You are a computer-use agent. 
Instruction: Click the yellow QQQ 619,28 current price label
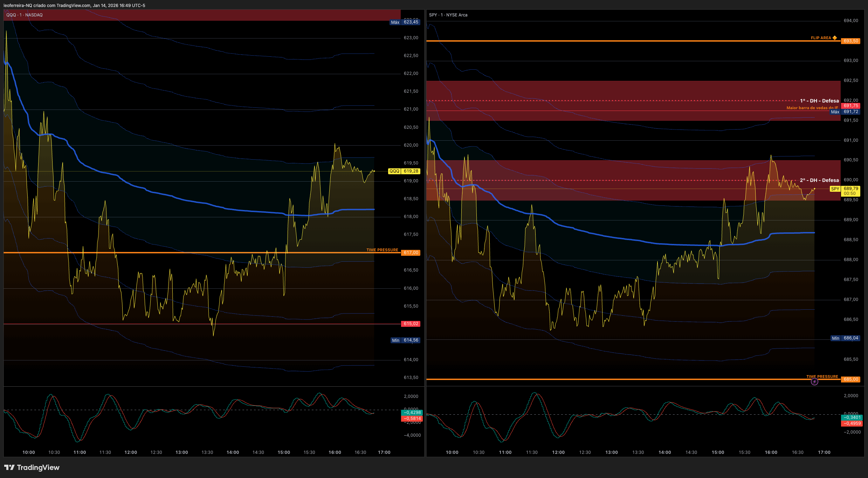pos(404,171)
